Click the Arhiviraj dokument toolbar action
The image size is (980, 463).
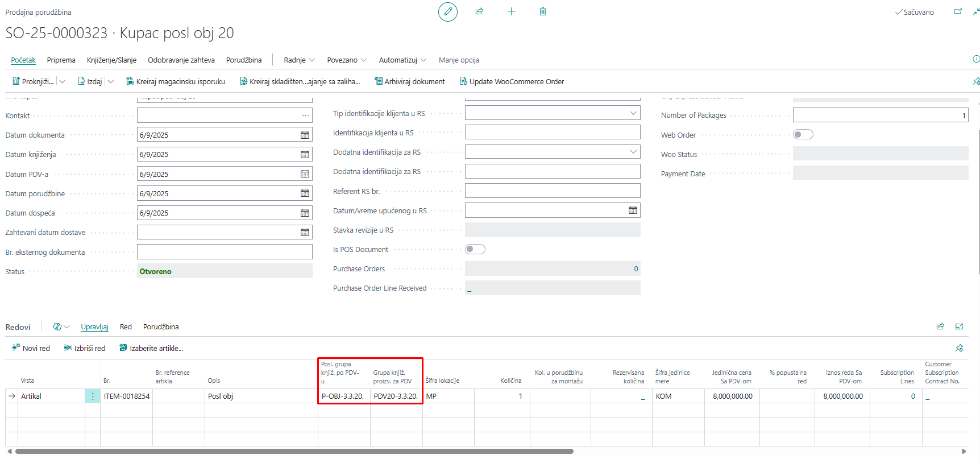409,82
